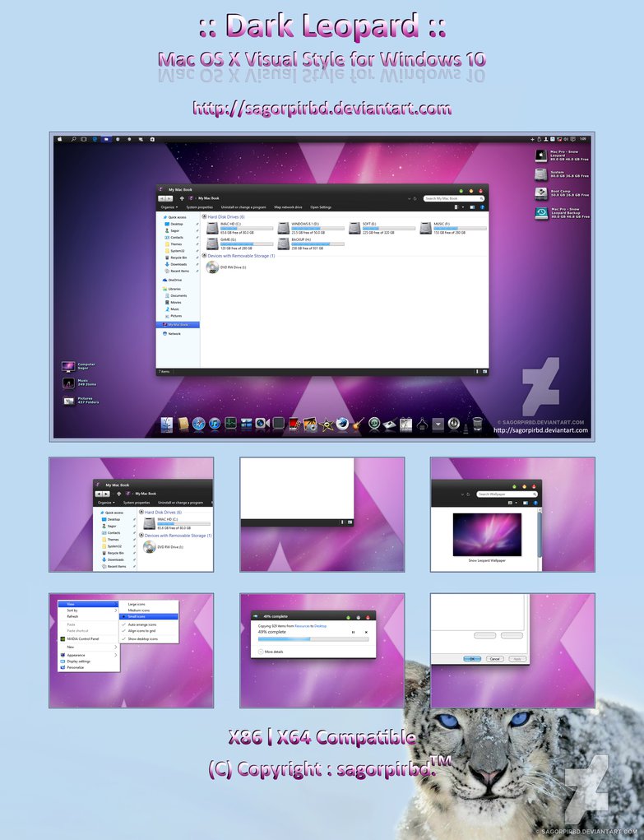Toggle Show desktop icons check
Viewport: 644px width, 840px height.
pos(148,639)
